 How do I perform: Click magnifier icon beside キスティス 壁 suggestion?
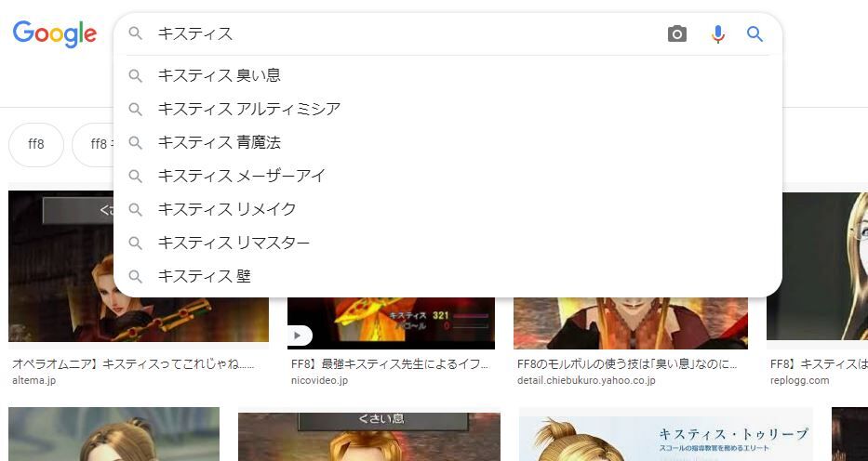click(x=135, y=276)
